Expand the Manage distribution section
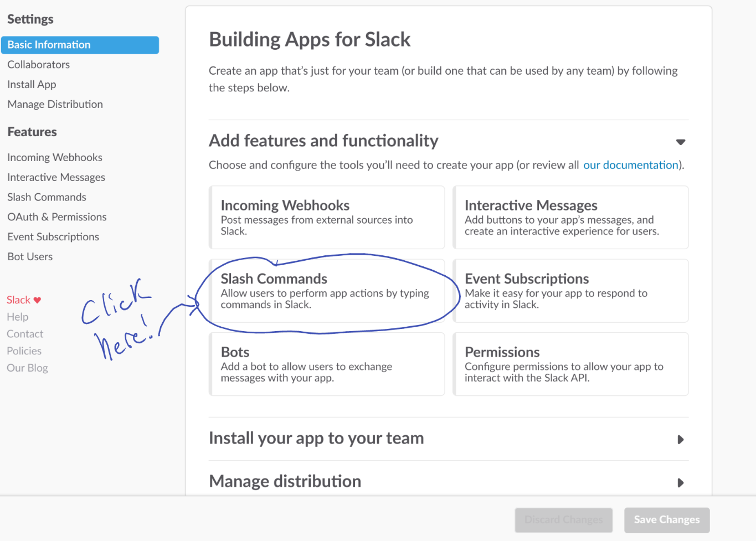Image resolution: width=756 pixels, height=541 pixels. (681, 483)
